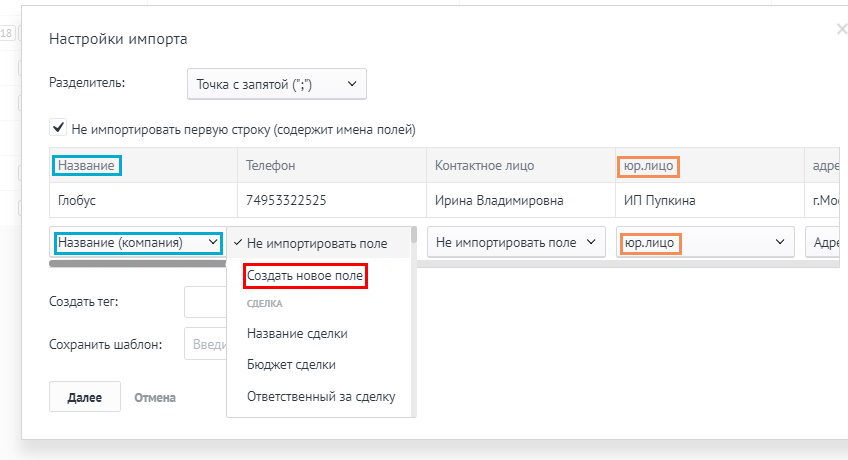Open the Название (компания) field dropdown
848x460 pixels.
coord(137,242)
